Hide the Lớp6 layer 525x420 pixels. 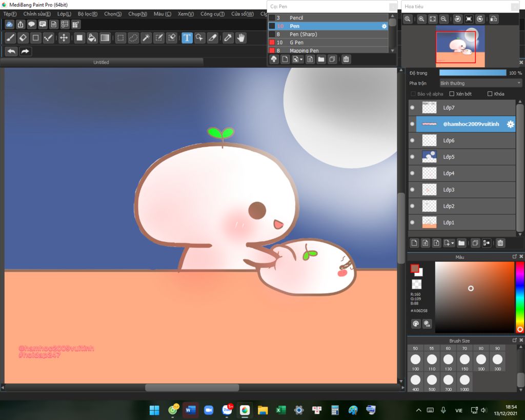pos(412,141)
